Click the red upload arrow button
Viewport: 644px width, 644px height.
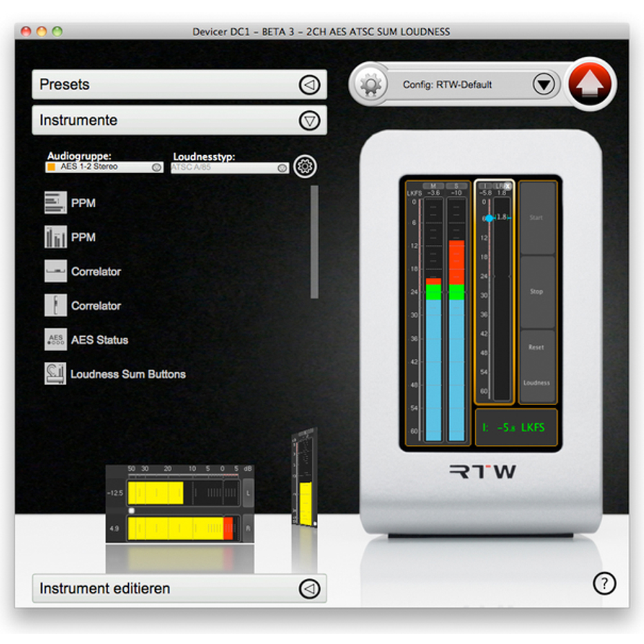click(x=590, y=84)
